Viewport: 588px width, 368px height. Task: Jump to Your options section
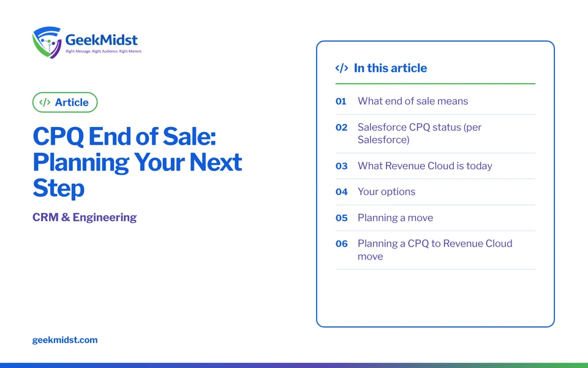click(386, 191)
